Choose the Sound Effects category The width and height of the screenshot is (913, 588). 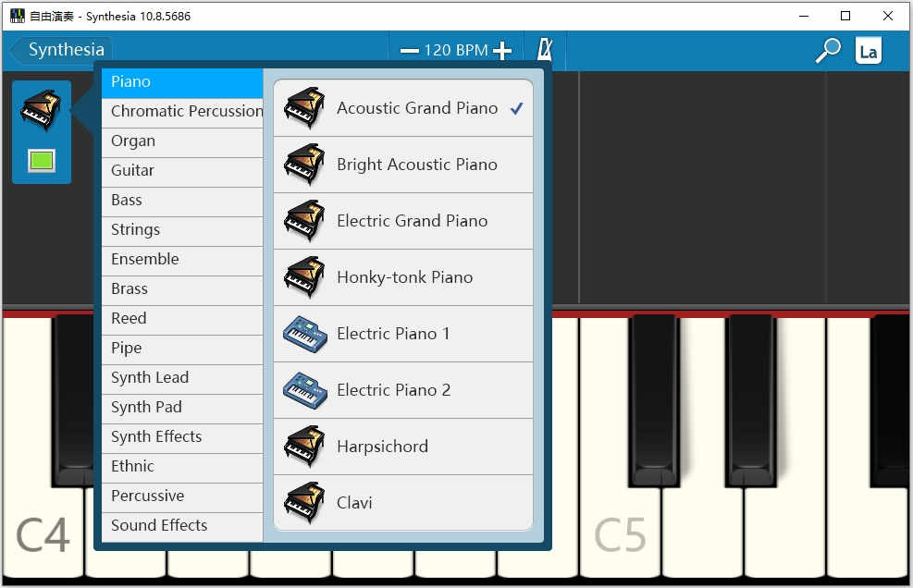(182, 527)
